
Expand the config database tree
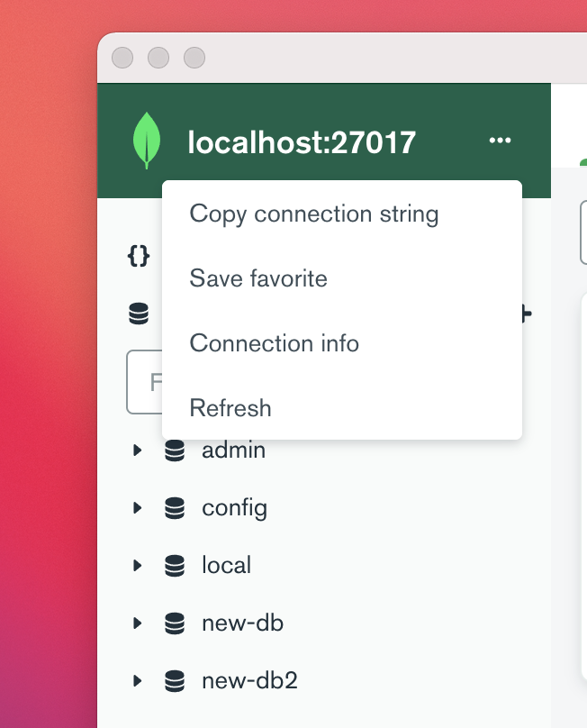pyautogui.click(x=137, y=507)
